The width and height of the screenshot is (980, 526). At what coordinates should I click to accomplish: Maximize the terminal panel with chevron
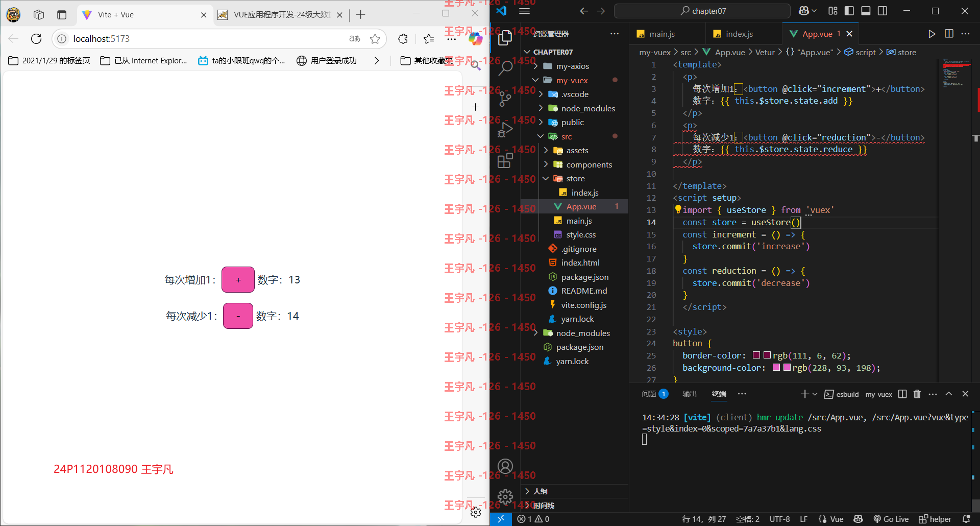949,394
